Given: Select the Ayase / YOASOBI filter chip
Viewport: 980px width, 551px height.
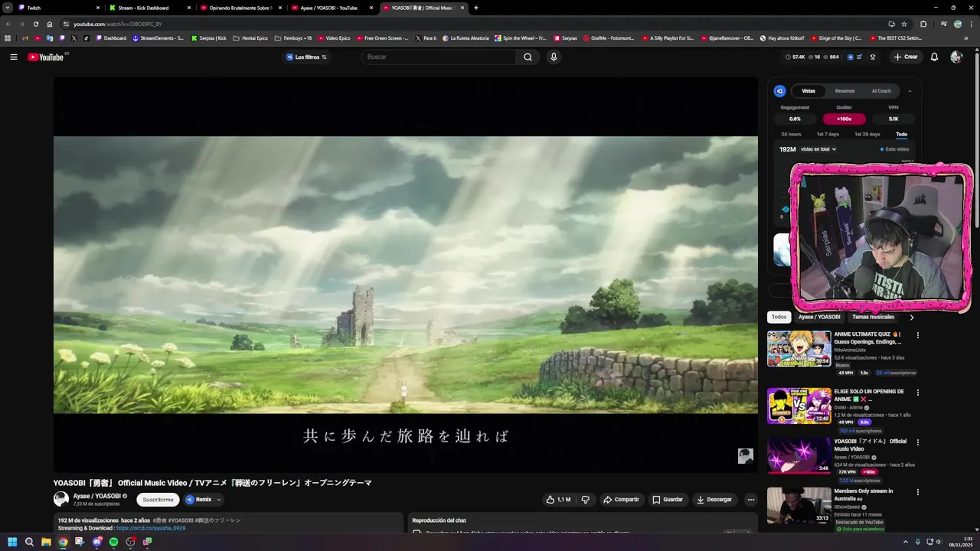Looking at the screenshot, I should [x=819, y=317].
